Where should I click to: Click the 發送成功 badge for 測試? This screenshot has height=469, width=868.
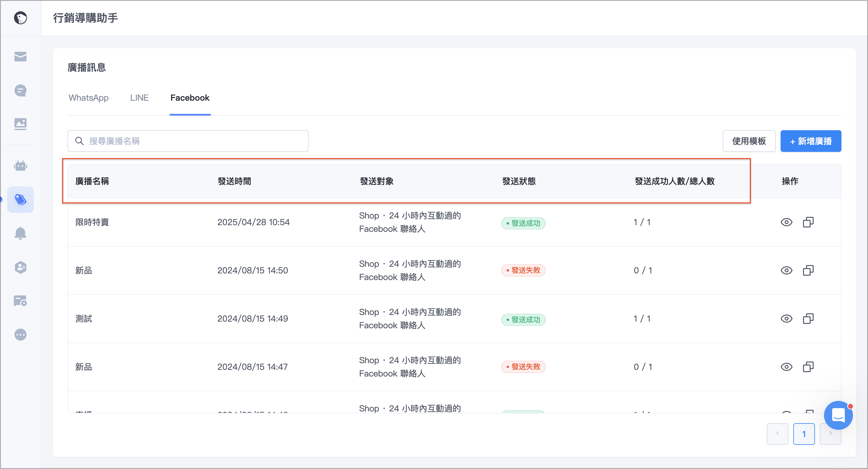pos(523,320)
